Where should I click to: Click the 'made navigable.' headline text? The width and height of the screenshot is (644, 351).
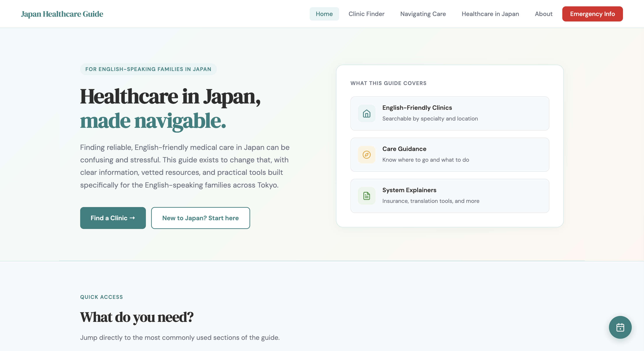(153, 121)
